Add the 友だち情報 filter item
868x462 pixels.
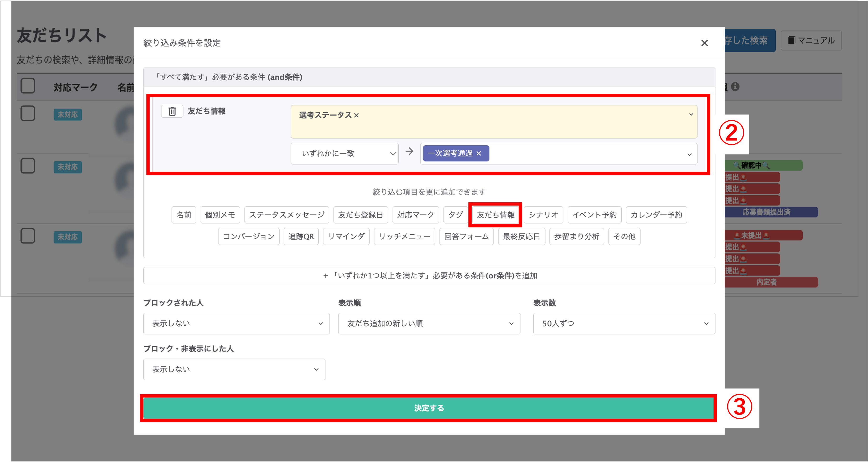(495, 215)
